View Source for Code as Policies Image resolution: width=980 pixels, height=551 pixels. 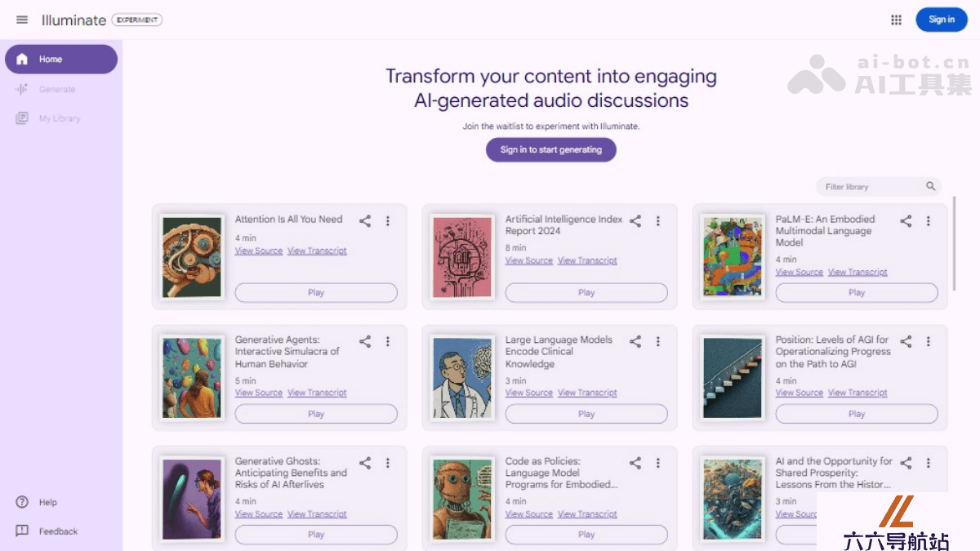click(x=529, y=514)
